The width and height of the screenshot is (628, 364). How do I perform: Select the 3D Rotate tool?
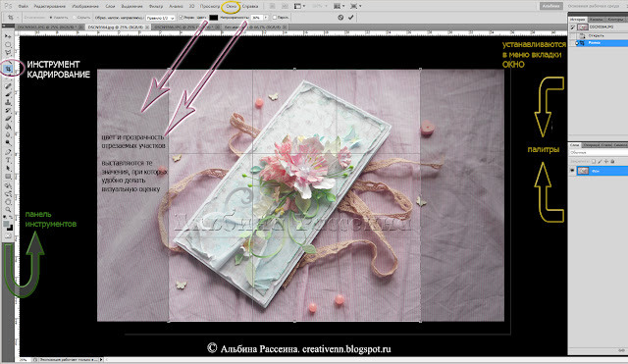(8, 185)
